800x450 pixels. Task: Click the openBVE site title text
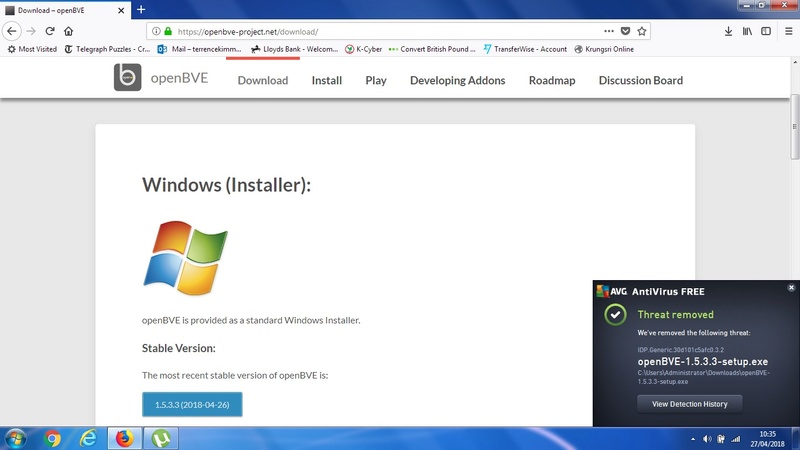pyautogui.click(x=179, y=78)
